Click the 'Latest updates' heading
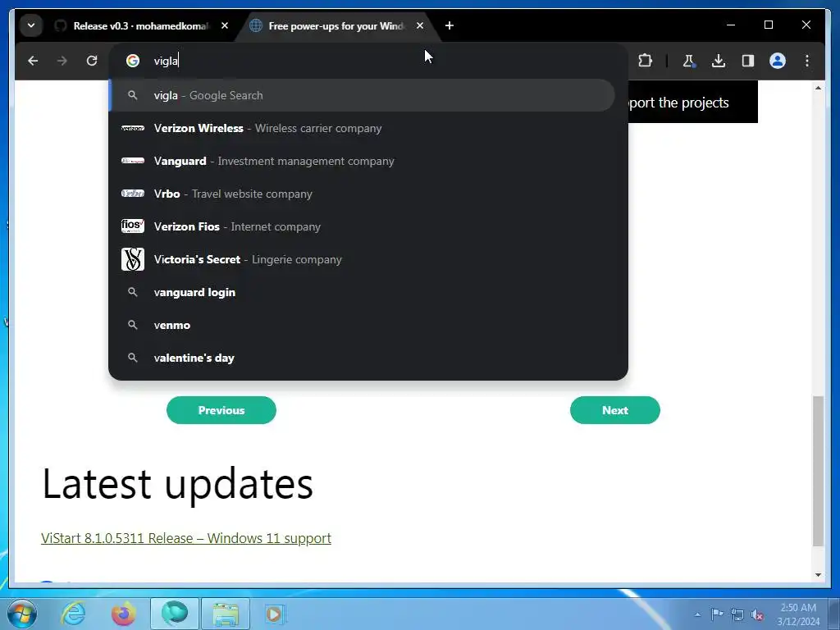This screenshot has height=630, width=840. pos(177,484)
